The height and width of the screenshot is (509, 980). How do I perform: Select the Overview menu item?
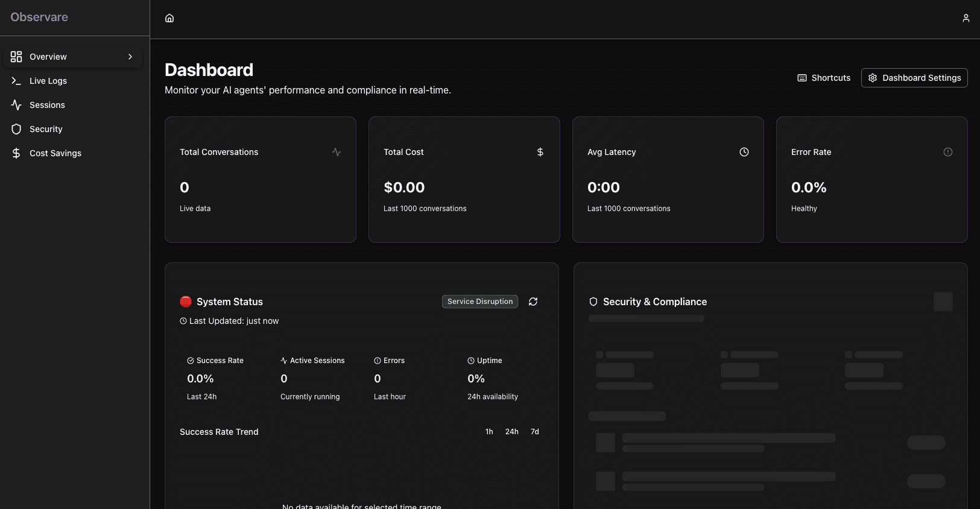point(73,57)
